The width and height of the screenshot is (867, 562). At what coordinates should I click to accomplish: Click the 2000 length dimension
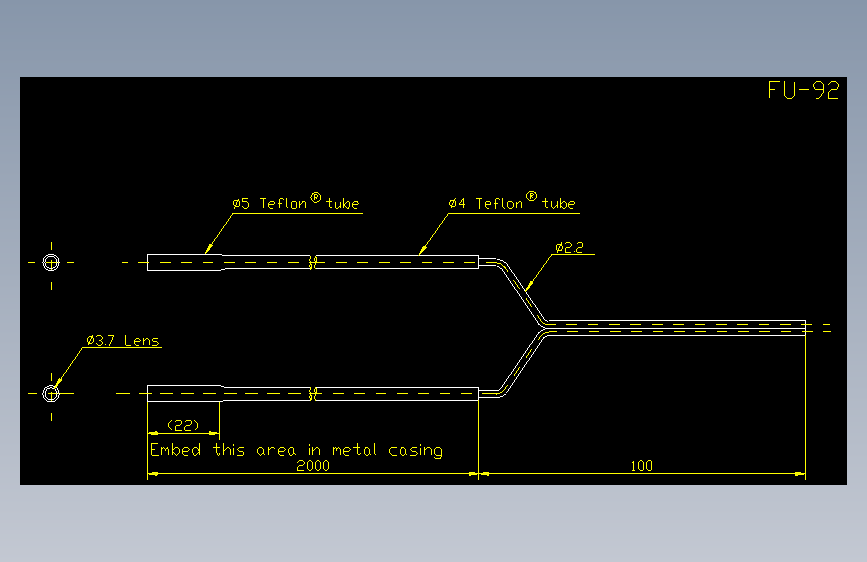coord(313,466)
